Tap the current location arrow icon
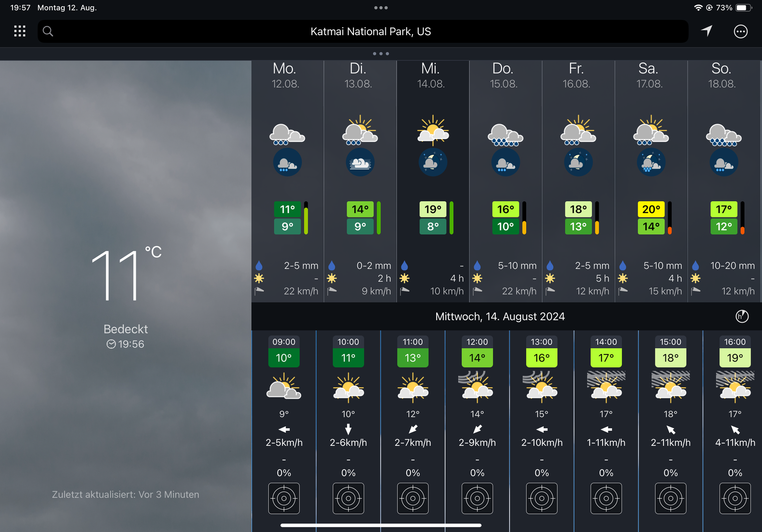This screenshot has width=762, height=532. (707, 31)
